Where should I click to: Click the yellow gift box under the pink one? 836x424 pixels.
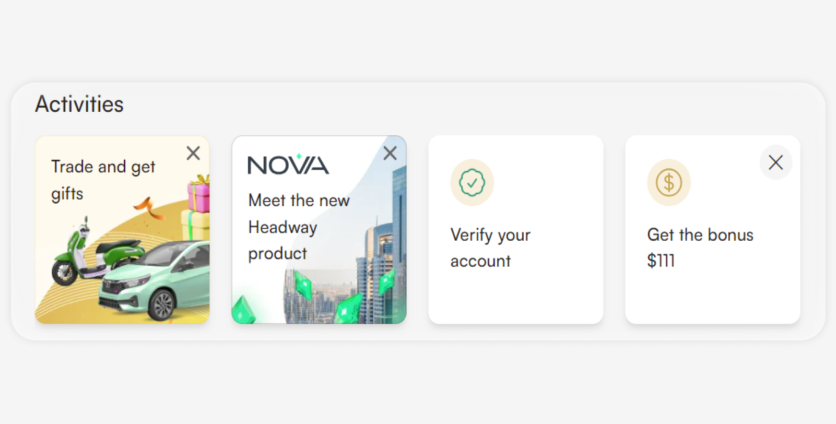coord(196,224)
